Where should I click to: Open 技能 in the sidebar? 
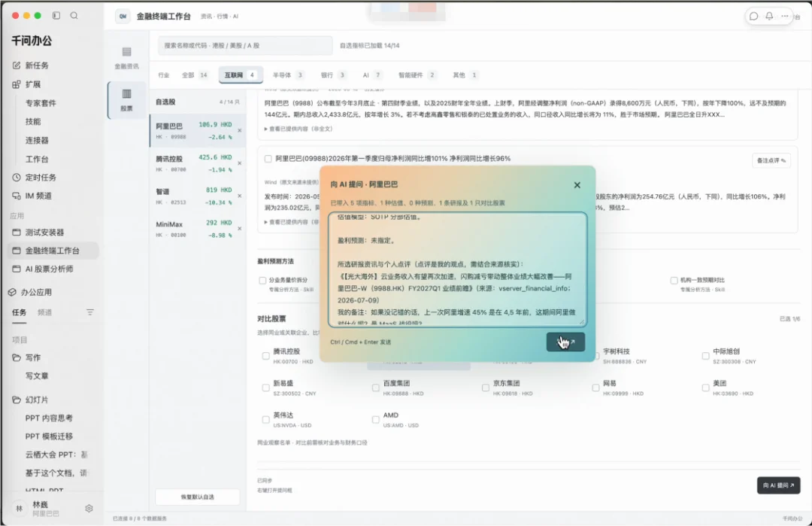[x=33, y=121]
